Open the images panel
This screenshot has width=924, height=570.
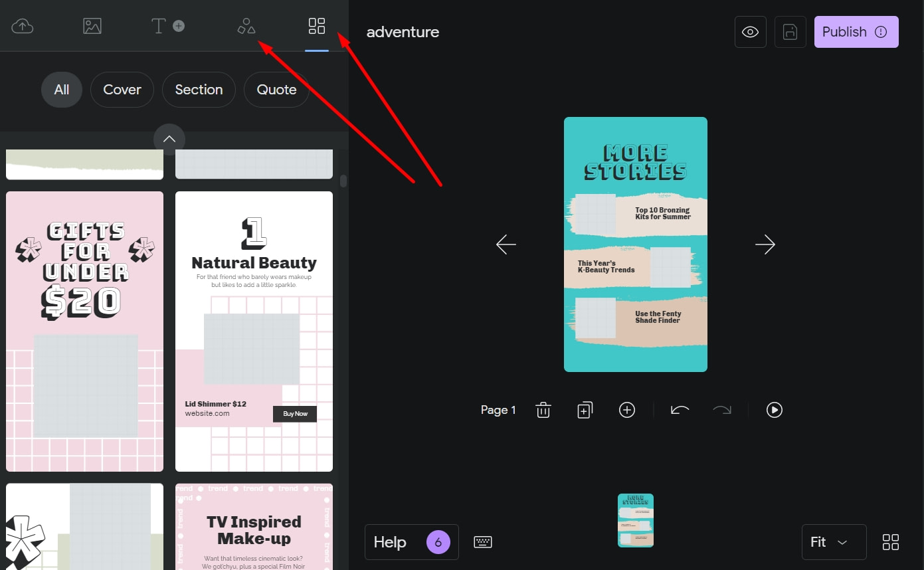click(92, 25)
